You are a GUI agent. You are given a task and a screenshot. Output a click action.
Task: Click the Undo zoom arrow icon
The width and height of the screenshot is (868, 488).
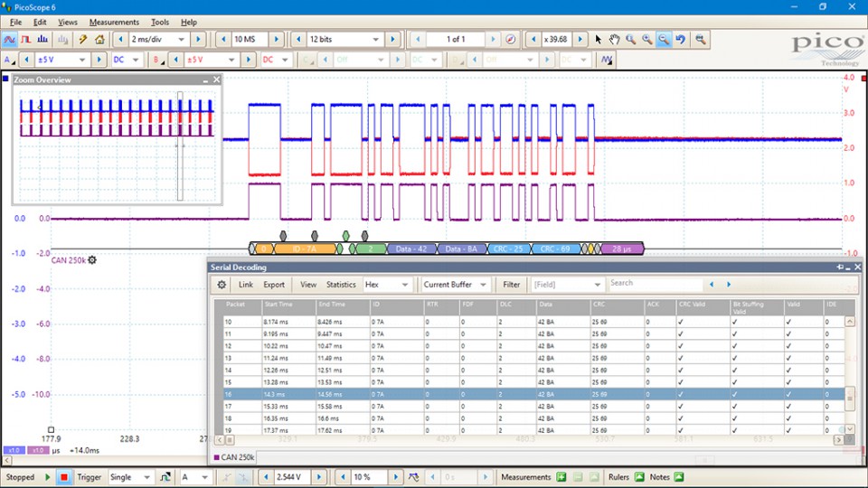(681, 40)
